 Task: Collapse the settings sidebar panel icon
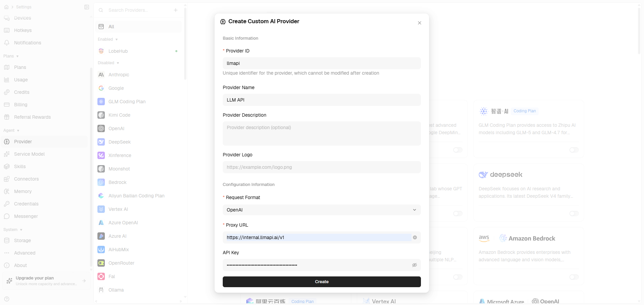(87, 7)
